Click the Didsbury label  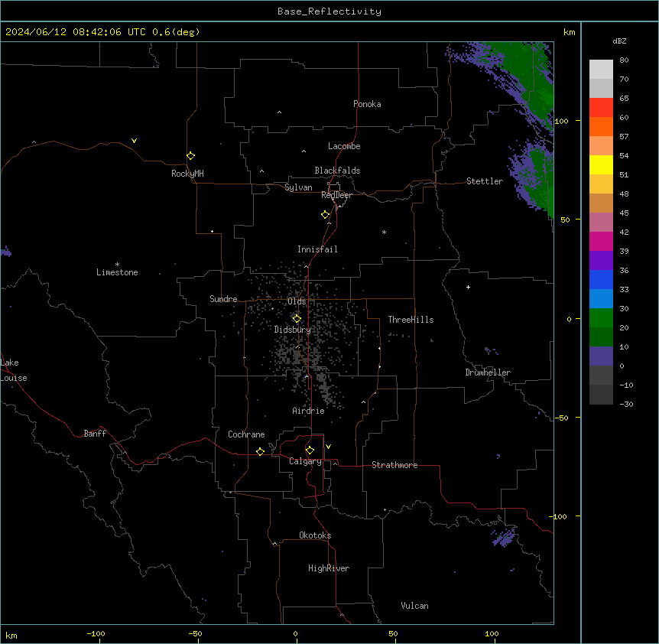click(293, 330)
